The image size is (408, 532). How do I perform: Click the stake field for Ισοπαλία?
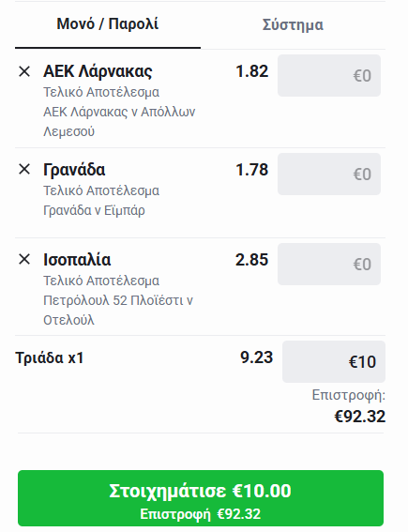(x=329, y=264)
